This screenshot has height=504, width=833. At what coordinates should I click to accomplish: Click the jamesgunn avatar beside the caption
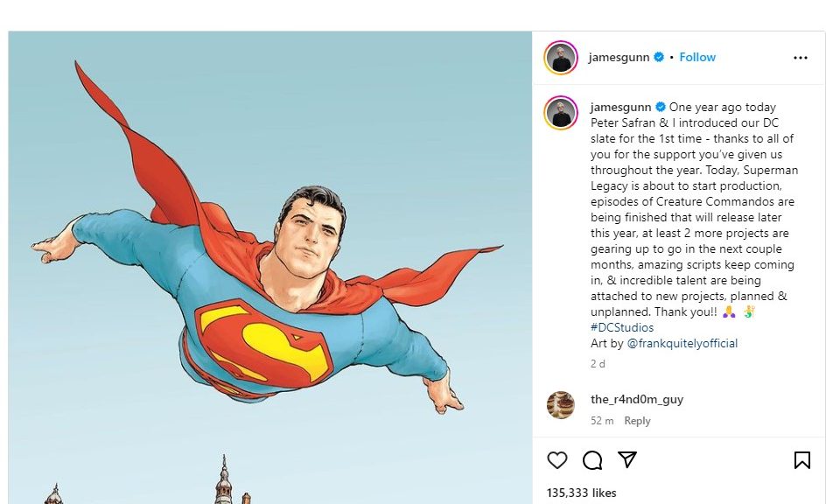click(561, 113)
